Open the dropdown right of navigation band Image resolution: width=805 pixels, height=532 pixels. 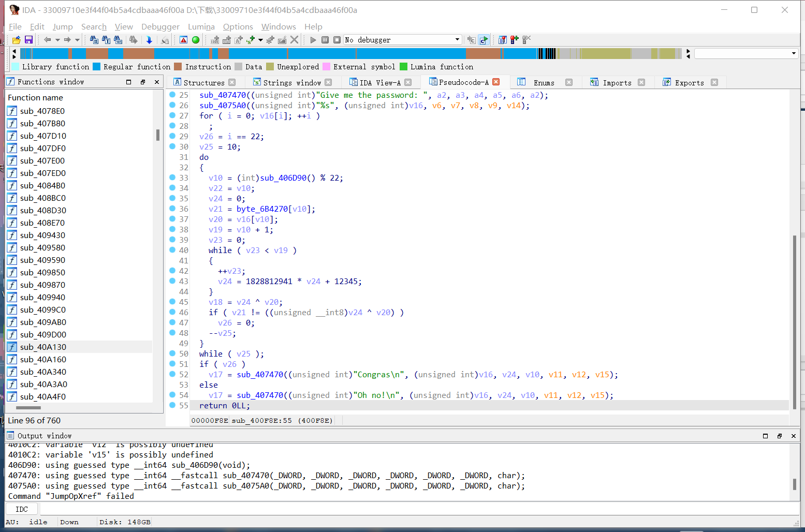coord(794,53)
